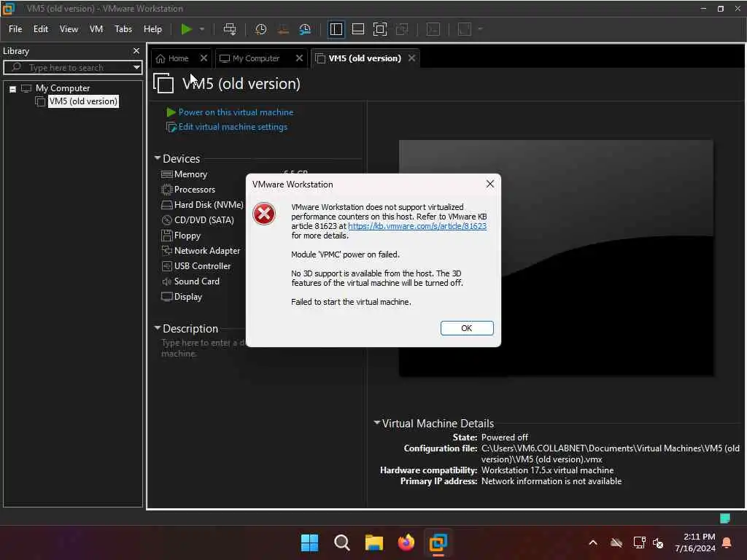Screen dimensions: 747x560
Task: Close the VMware Workstation error dialog
Action: 489,184
